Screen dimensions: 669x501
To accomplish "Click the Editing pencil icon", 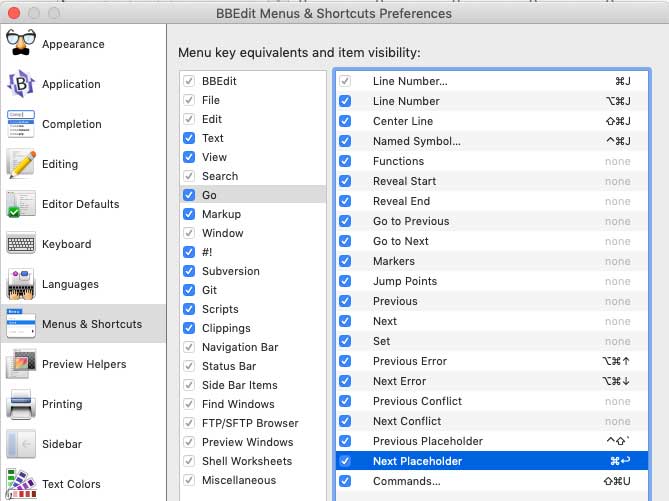I will click(21, 164).
